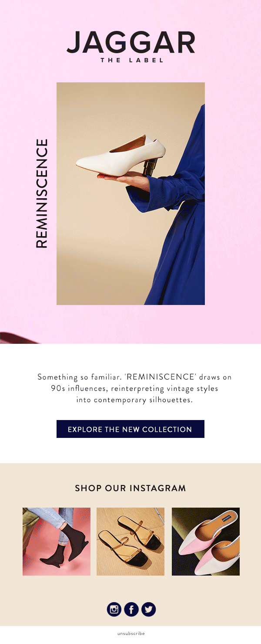Click the JAGGAR logo at top
This screenshot has width=261, height=644.
tap(130, 42)
